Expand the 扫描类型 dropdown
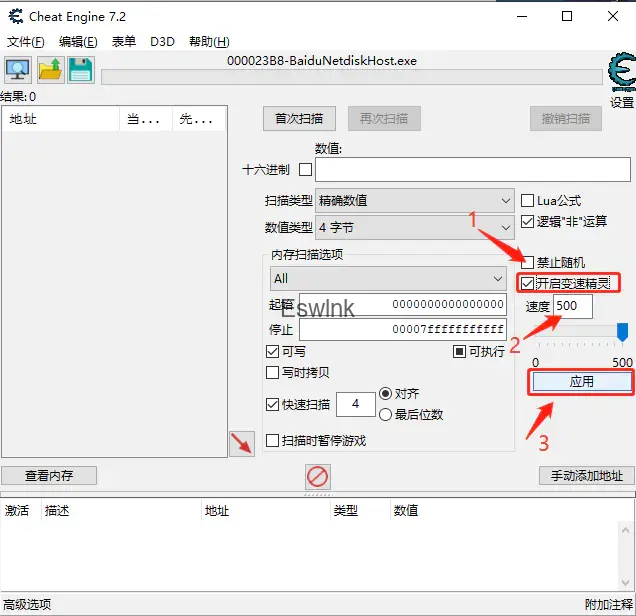The image size is (636, 616). 414,201
